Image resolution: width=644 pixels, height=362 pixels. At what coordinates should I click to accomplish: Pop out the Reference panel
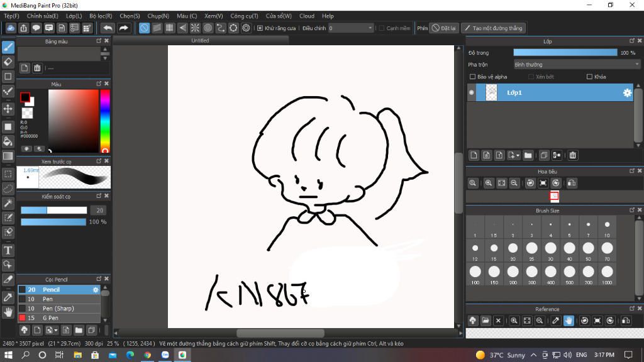(x=631, y=308)
